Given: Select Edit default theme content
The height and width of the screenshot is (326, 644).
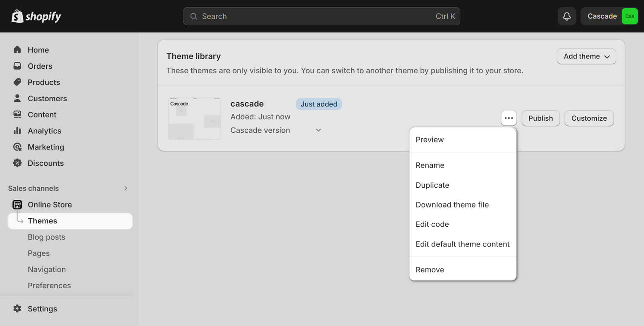Looking at the screenshot, I should click(x=463, y=244).
